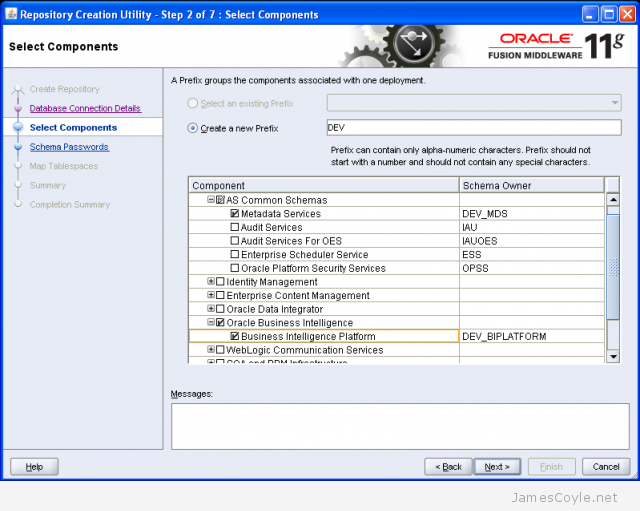Image resolution: width=640 pixels, height=511 pixels.
Task: Select the DEV_BIPLATFORM schema owner cell
Action: point(532,336)
